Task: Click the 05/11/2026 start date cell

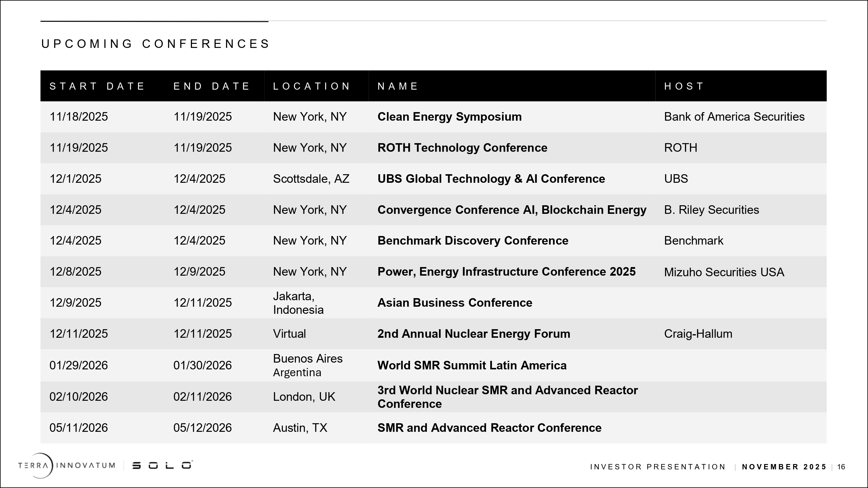Action: [78, 427]
